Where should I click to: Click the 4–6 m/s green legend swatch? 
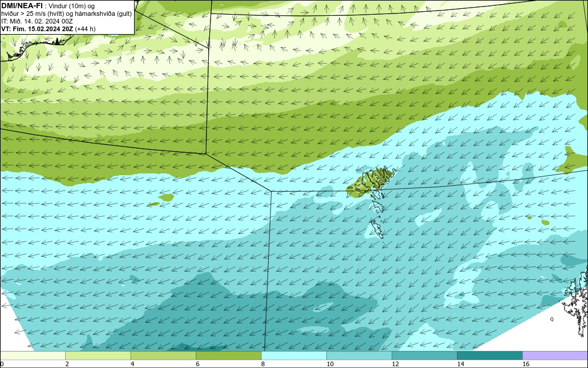pos(163,355)
